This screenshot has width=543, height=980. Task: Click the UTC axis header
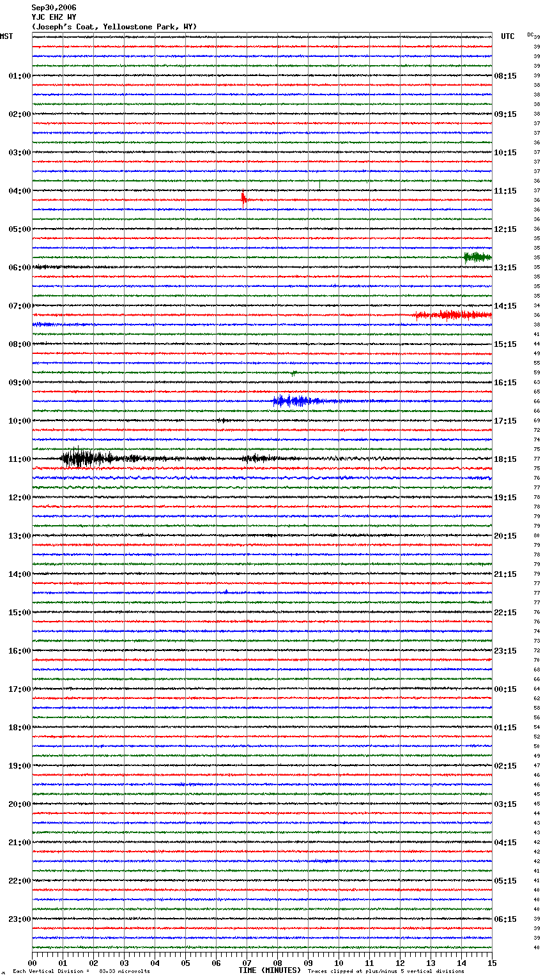[x=508, y=36]
